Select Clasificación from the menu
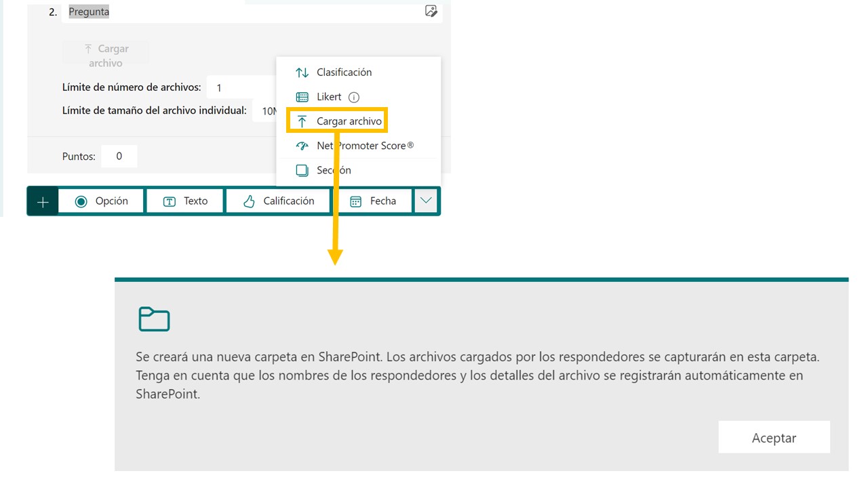Image resolution: width=868 pixels, height=488 pixels. point(359,73)
